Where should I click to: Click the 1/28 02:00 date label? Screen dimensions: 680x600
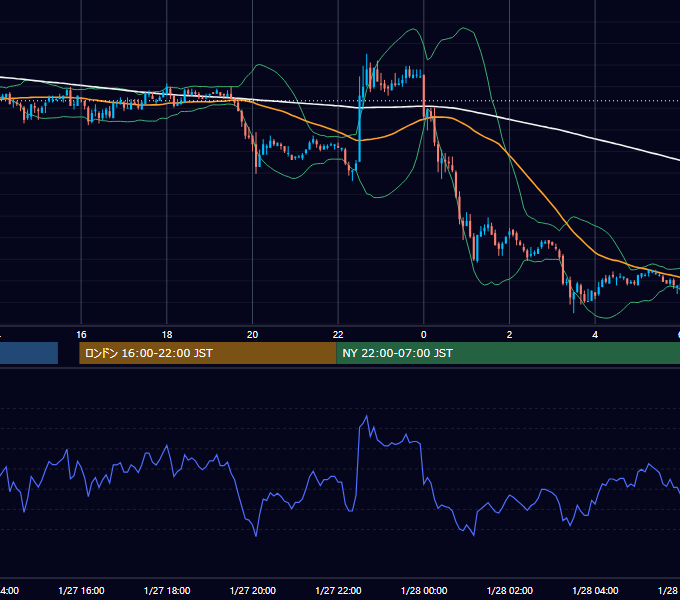(510, 590)
